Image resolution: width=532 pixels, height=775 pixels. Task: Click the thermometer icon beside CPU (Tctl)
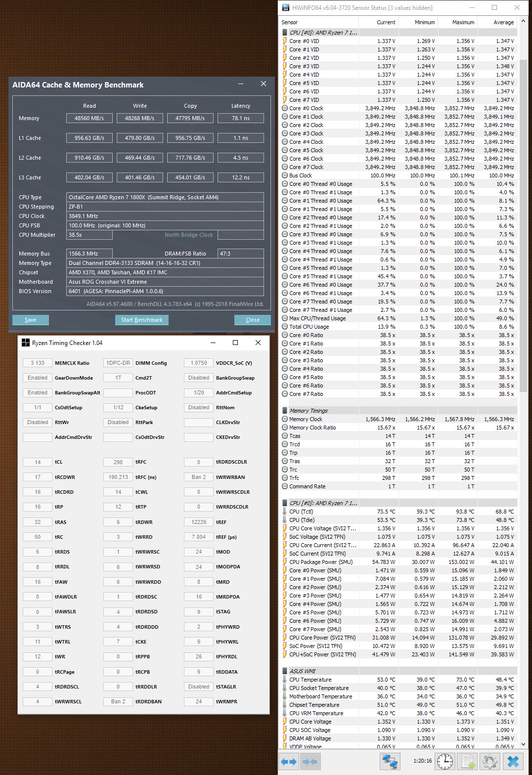[285, 512]
